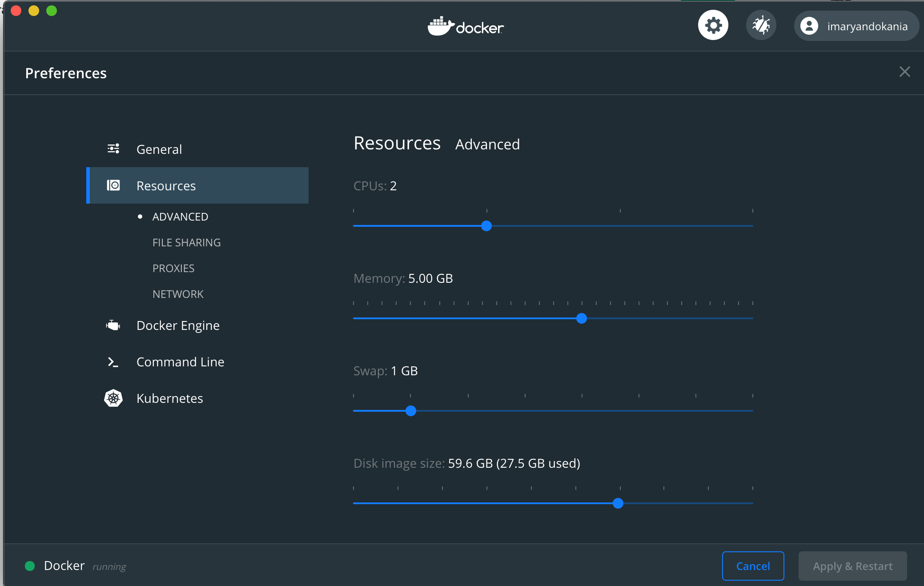This screenshot has width=924, height=586.
Task: Select the Resources section label
Action: click(166, 186)
